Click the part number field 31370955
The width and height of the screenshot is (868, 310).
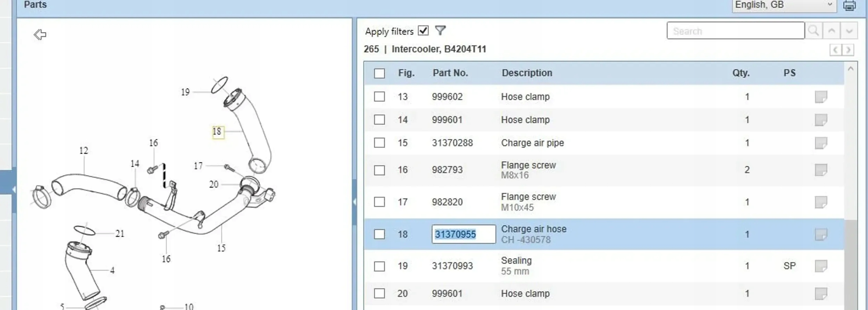464,234
